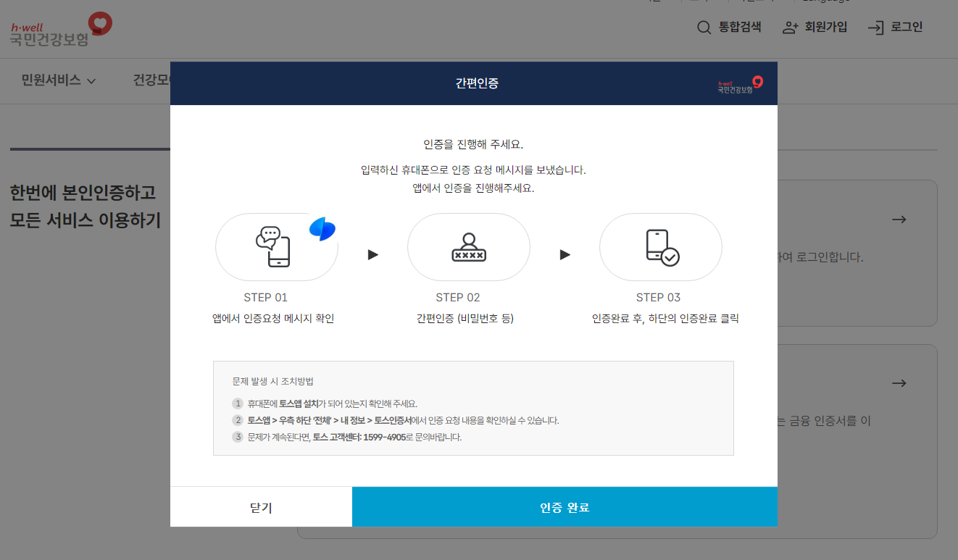Click the 토스 고객센터: 1599-4905 text
Viewport: 958px width, 560px height.
359,438
